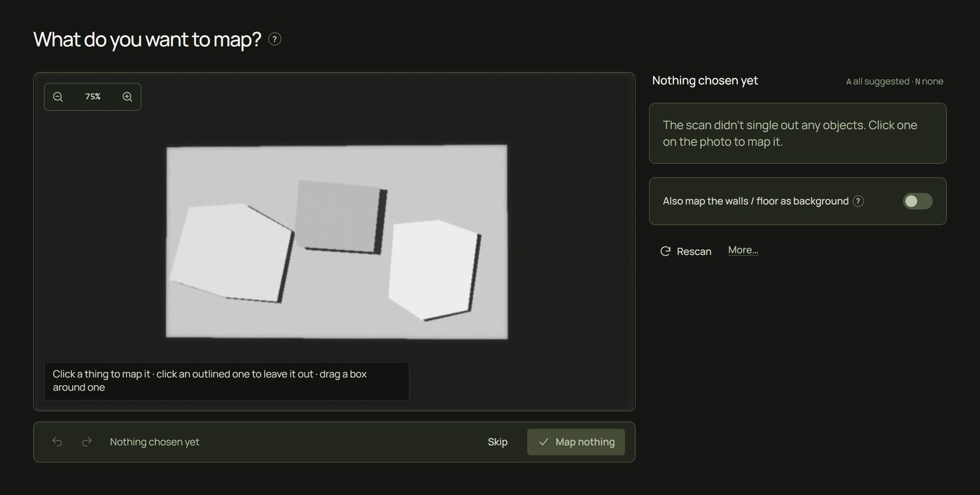Select the gray square object in photo
980x495 pixels.
(x=337, y=216)
